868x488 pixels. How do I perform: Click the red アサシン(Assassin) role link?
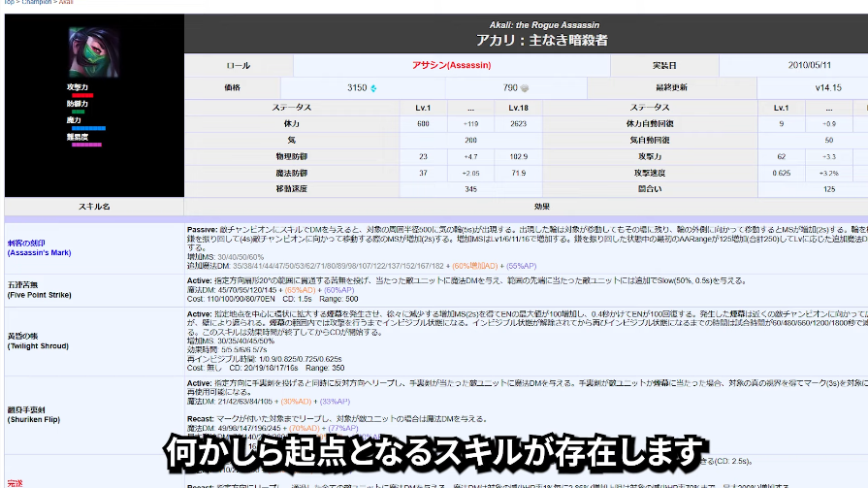[x=451, y=65]
